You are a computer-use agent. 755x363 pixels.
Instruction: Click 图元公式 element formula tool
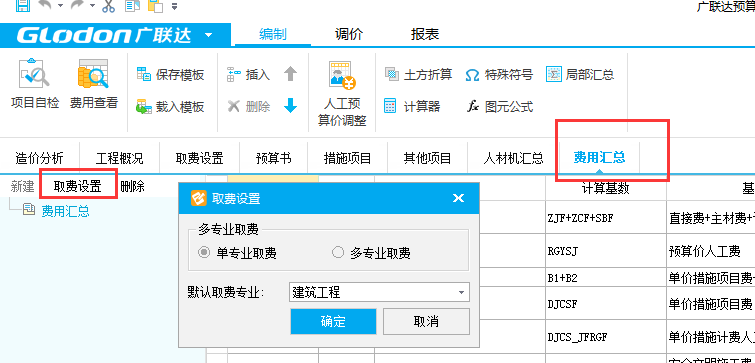pos(500,106)
